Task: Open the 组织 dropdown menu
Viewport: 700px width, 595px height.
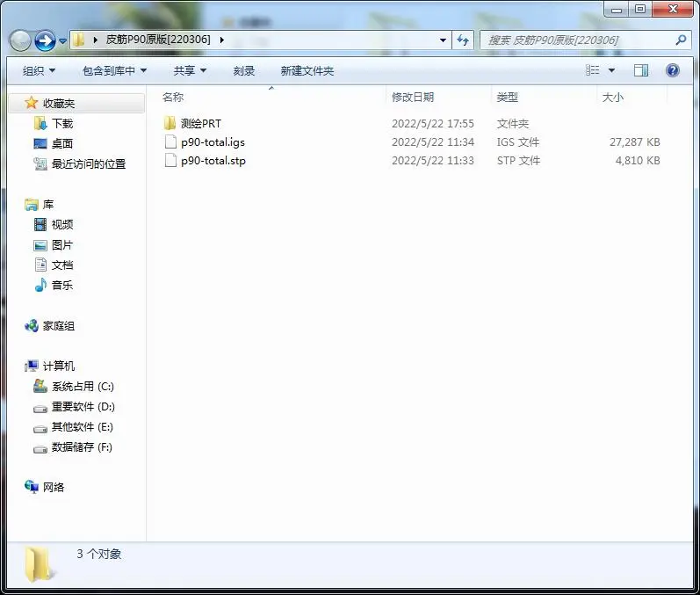Action: pos(39,70)
